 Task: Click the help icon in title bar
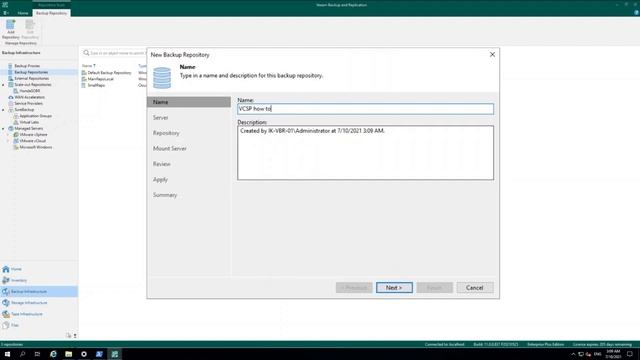coord(636,13)
